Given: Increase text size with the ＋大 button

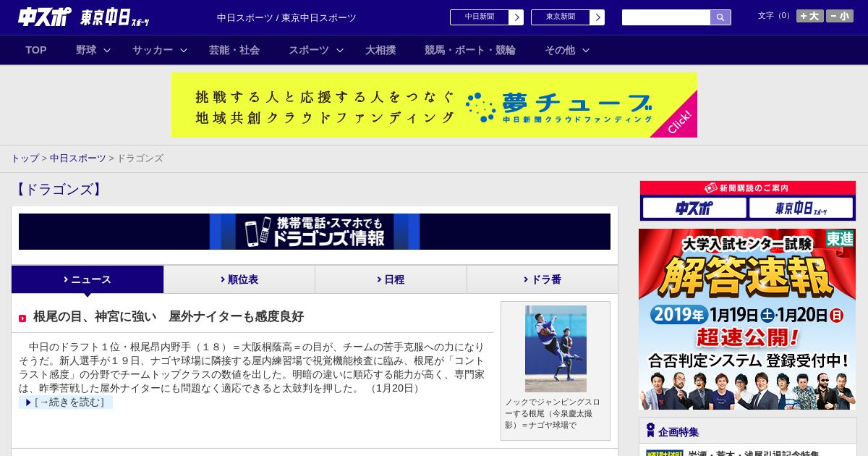Looking at the screenshot, I should click(x=810, y=16).
